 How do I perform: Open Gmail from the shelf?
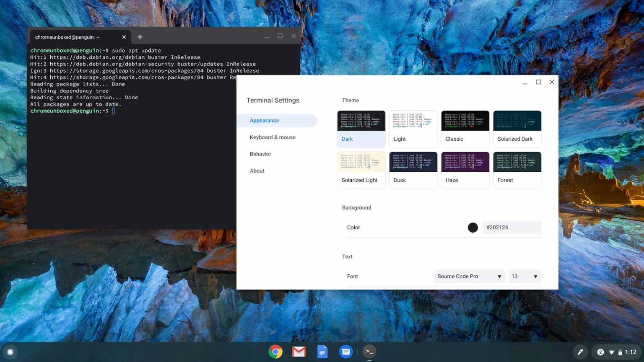[299, 352]
